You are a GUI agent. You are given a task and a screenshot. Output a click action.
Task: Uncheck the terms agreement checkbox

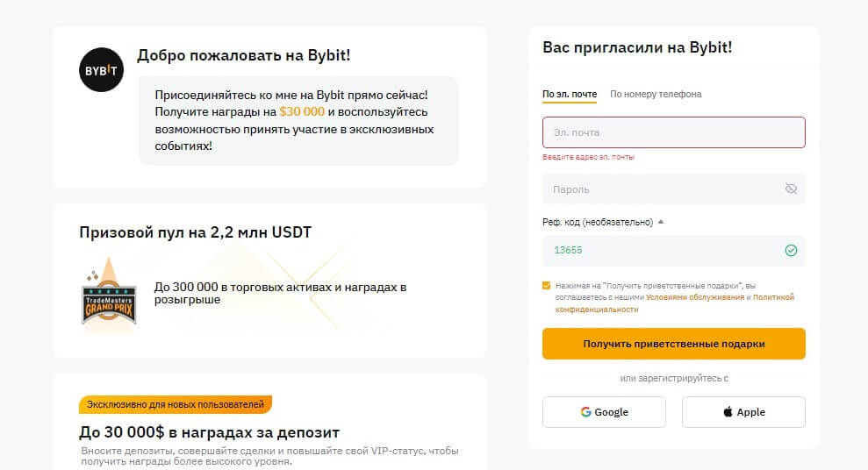[547, 286]
